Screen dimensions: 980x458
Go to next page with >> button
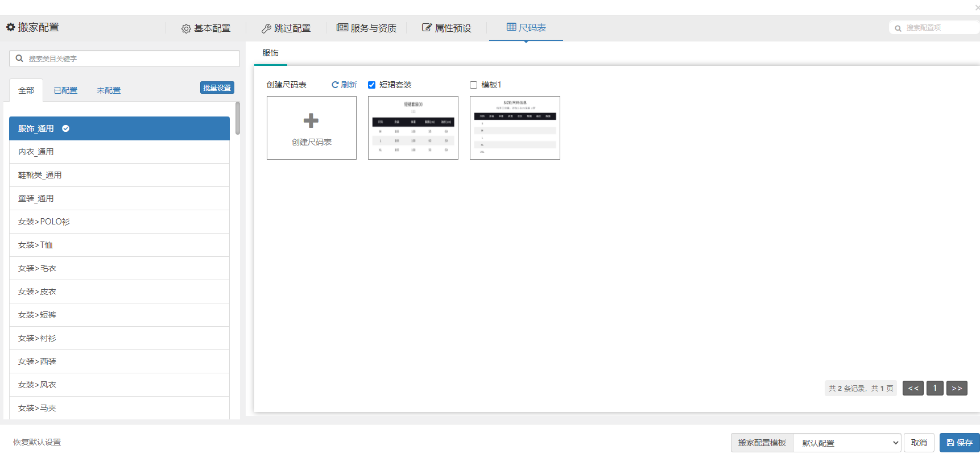pos(957,388)
